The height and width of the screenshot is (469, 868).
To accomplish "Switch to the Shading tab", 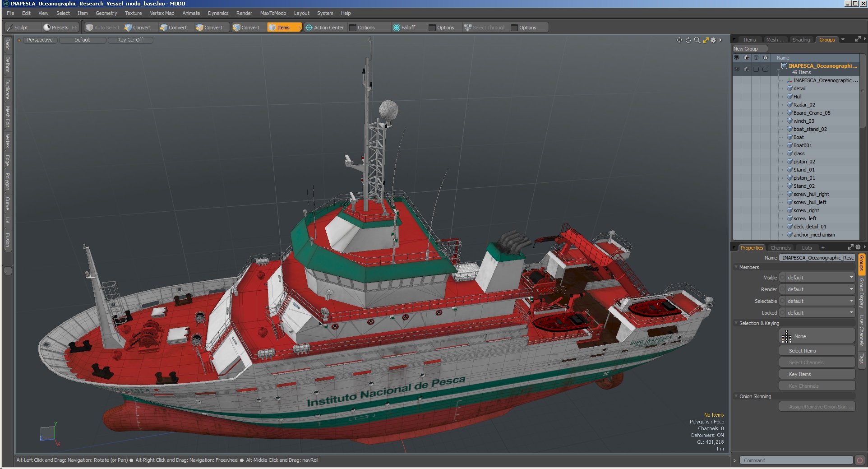I will point(801,40).
